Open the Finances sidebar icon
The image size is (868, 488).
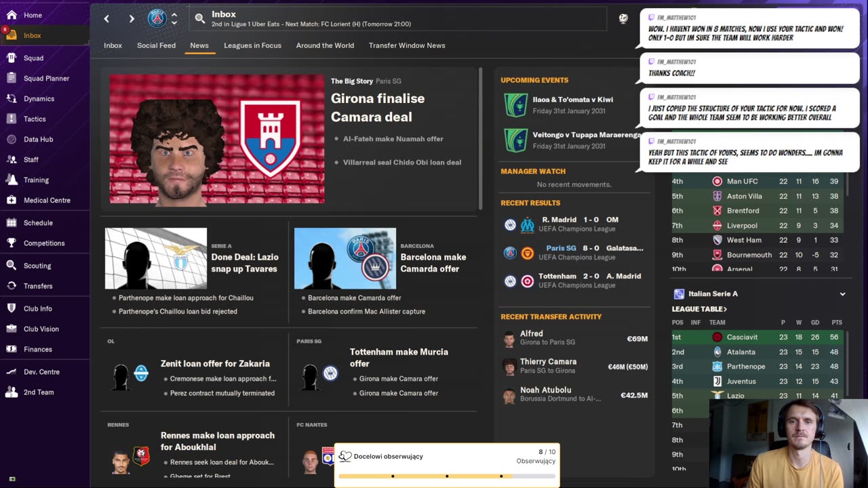coord(12,349)
